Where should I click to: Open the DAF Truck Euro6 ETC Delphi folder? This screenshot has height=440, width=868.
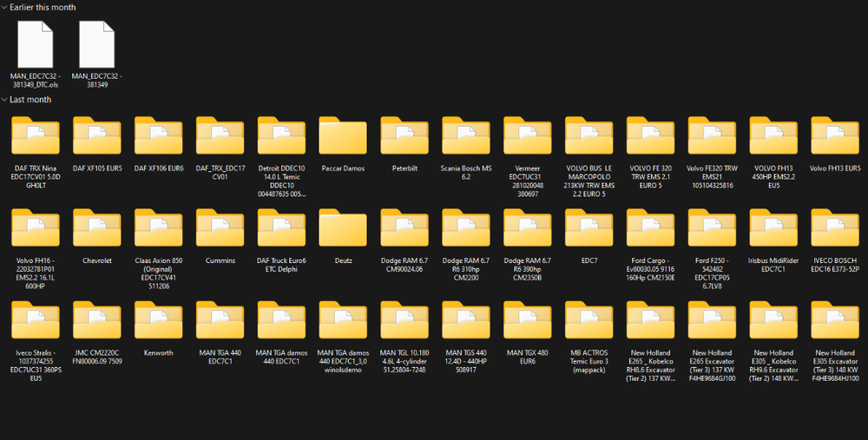[x=281, y=228]
